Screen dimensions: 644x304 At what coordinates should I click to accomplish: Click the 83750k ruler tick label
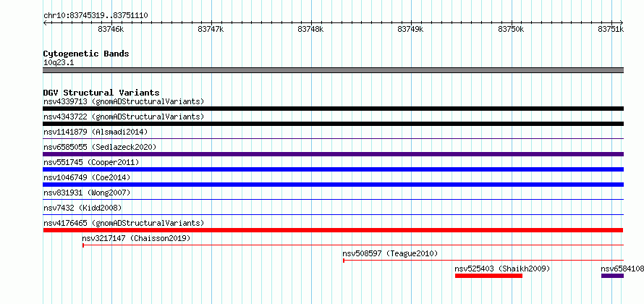511,29
